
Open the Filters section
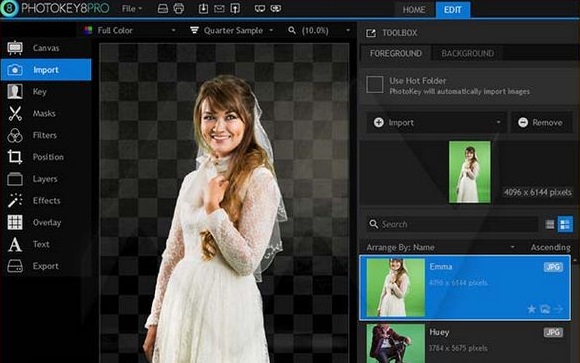(x=46, y=135)
